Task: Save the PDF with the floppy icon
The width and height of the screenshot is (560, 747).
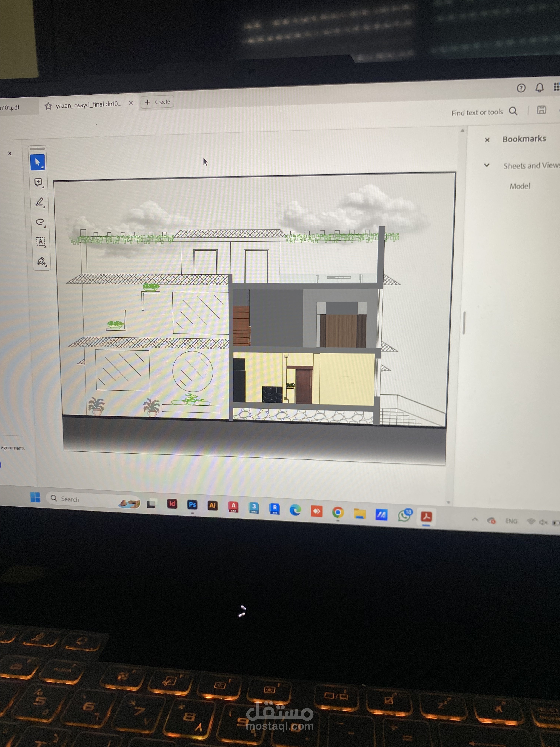Action: click(541, 110)
